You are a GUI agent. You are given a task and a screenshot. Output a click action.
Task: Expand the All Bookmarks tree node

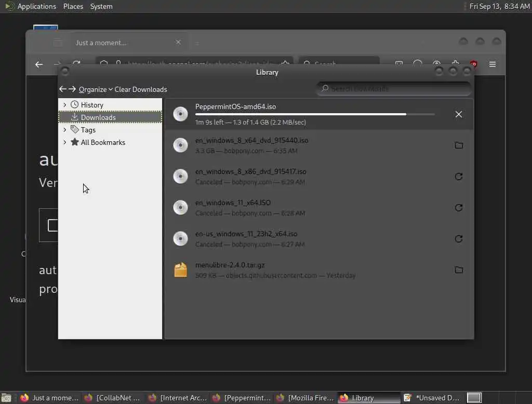coord(64,142)
